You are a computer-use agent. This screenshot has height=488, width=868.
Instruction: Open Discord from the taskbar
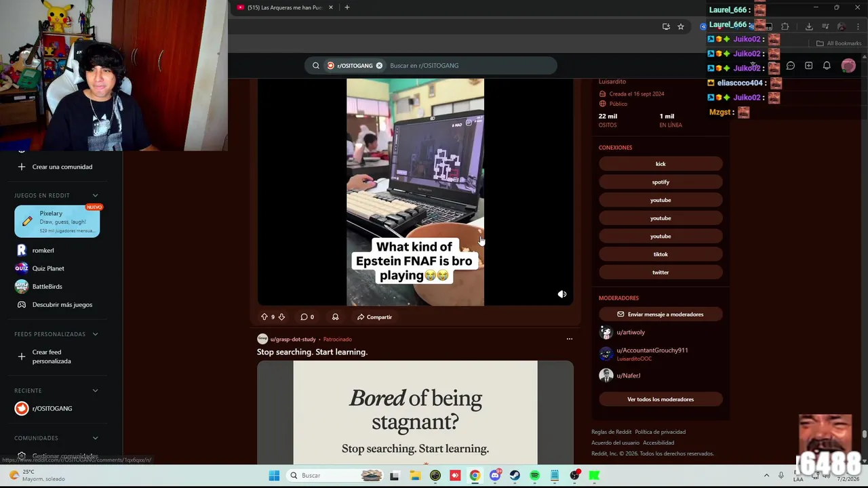(x=495, y=476)
